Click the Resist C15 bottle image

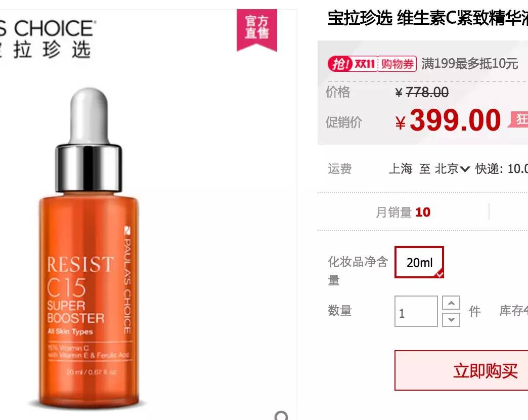click(89, 247)
